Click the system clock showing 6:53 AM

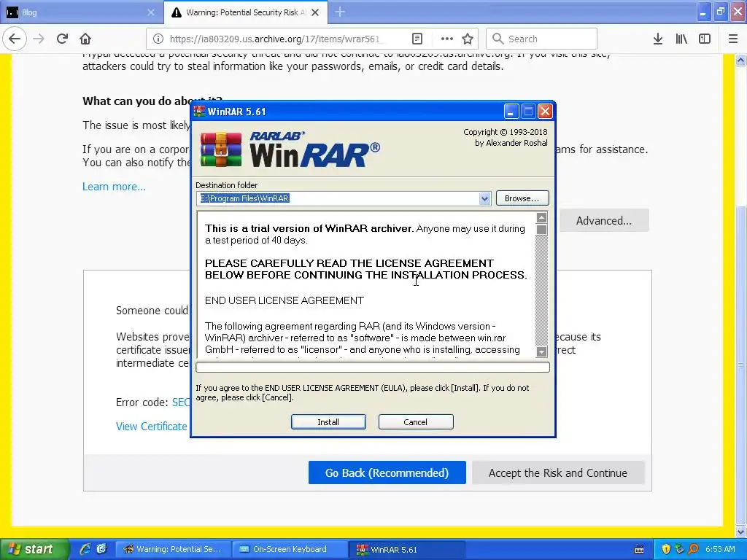pos(720,550)
